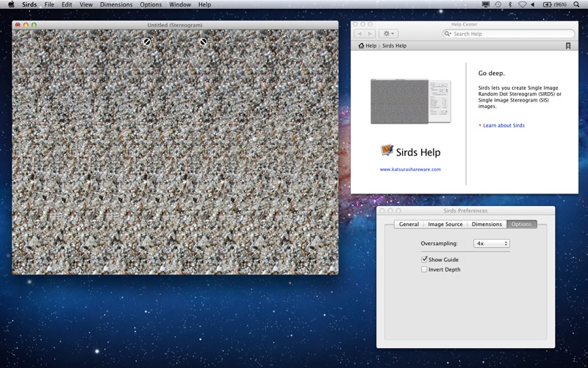Open Spotlight search in menu bar
Viewport: 588px width, 368px height.
tap(576, 4)
